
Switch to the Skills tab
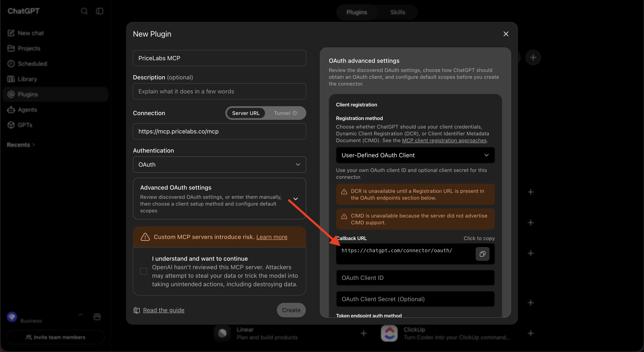[398, 12]
